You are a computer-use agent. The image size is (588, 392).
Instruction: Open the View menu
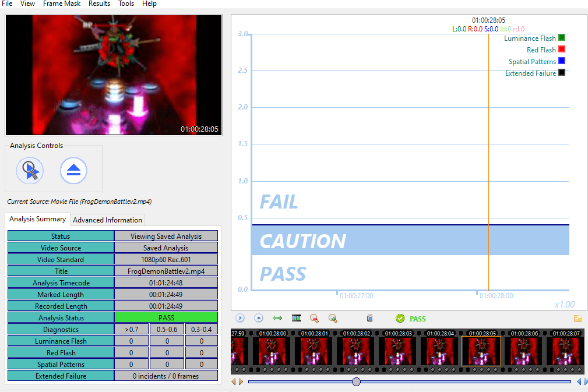pyautogui.click(x=27, y=3)
